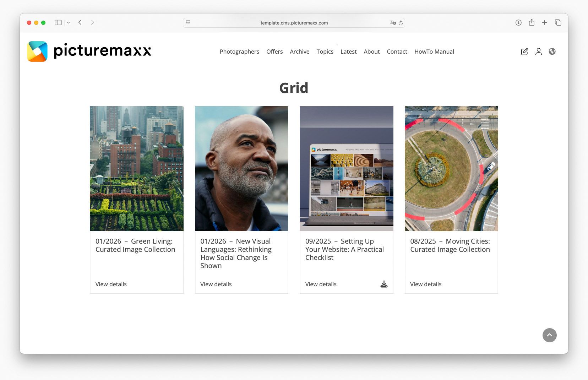Screen dimensions: 588x380
Task: Open the Photographers menu item
Action: 239,51
